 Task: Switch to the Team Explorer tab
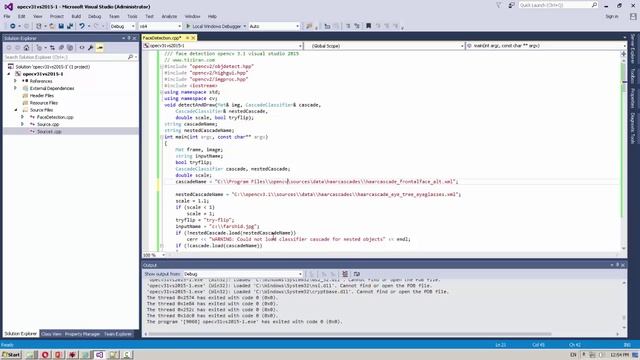tap(118, 334)
